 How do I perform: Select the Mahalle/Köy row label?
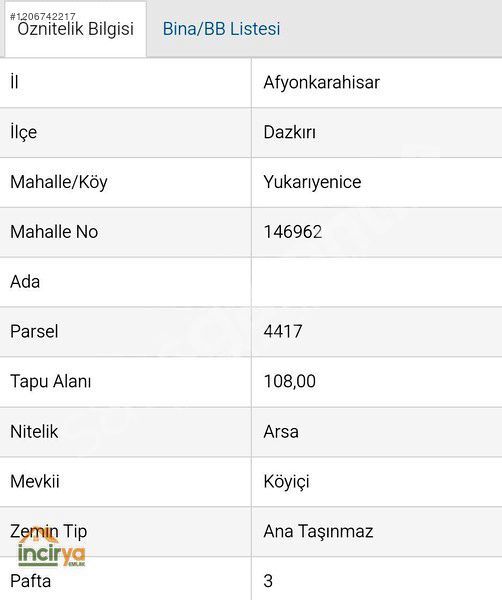pyautogui.click(x=59, y=182)
